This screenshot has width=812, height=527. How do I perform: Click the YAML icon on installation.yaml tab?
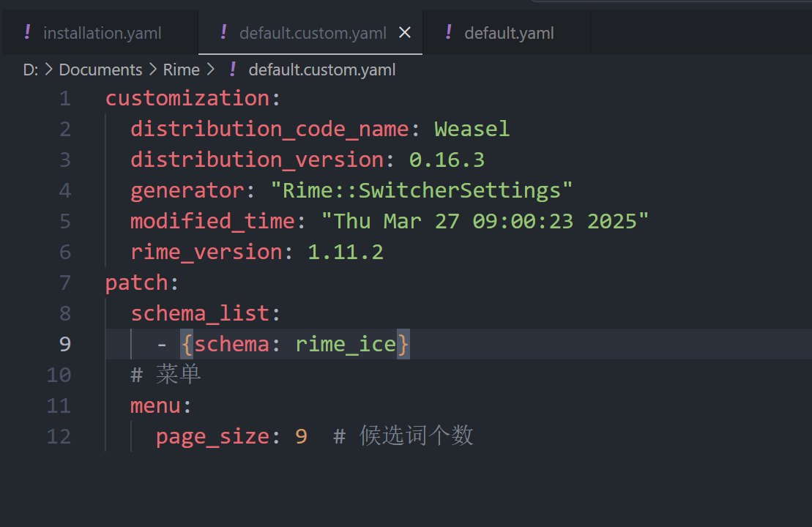point(27,32)
